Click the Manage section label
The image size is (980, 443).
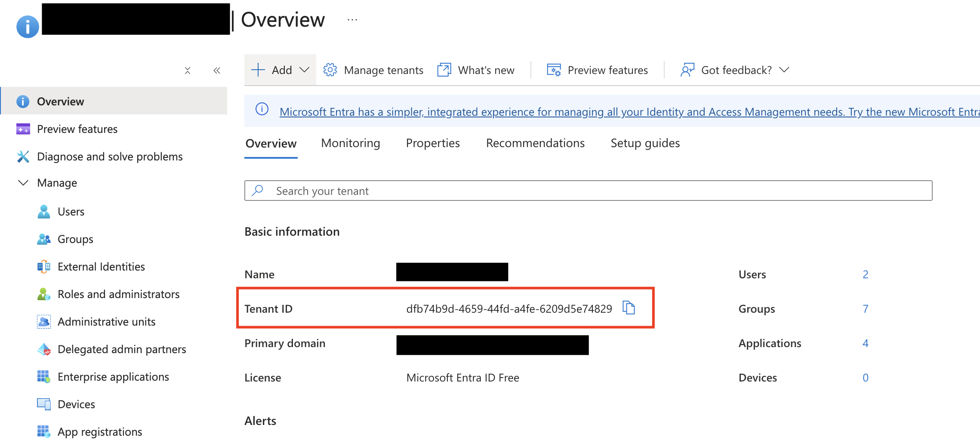tap(57, 183)
